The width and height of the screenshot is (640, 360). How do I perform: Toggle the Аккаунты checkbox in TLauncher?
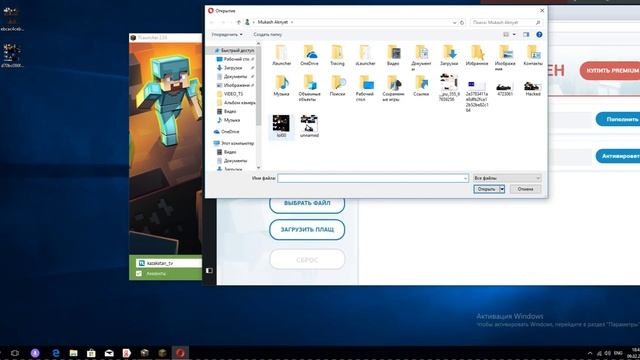(x=139, y=273)
